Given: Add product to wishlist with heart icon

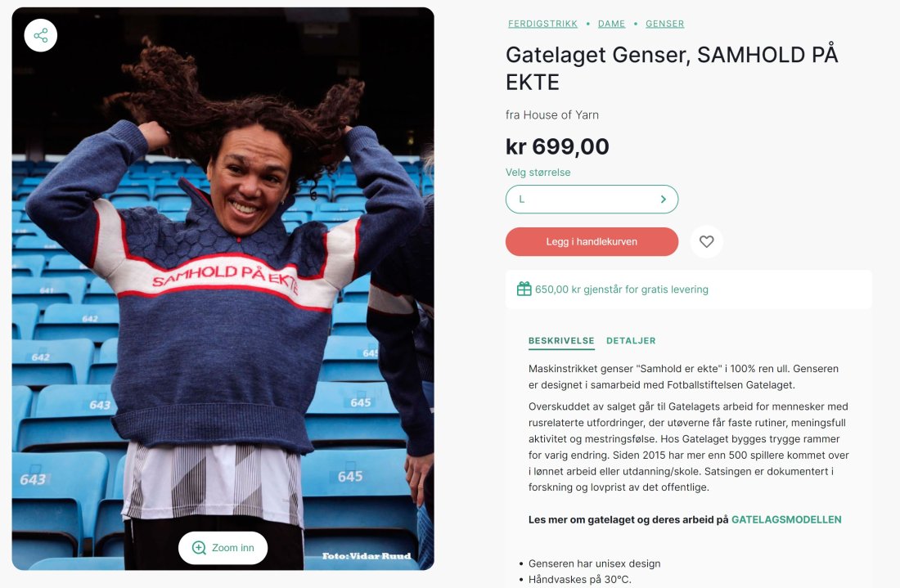Looking at the screenshot, I should (x=707, y=241).
